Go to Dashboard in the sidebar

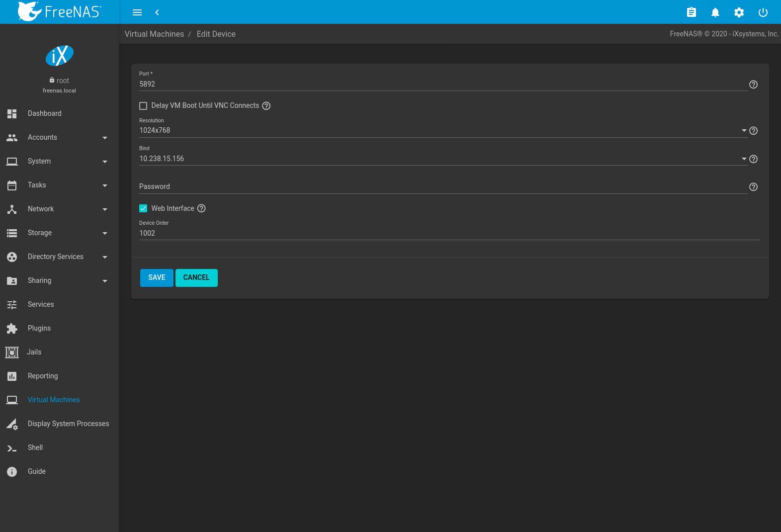(x=45, y=113)
